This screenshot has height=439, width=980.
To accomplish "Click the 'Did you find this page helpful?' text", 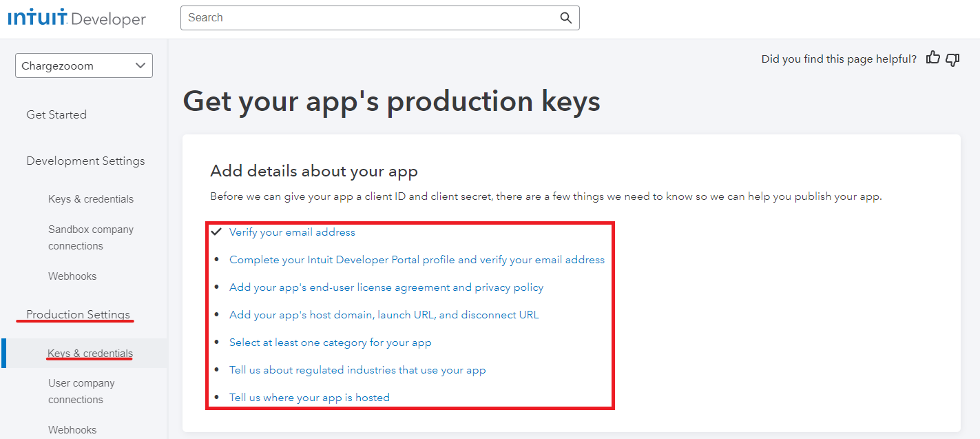I will pyautogui.click(x=839, y=59).
